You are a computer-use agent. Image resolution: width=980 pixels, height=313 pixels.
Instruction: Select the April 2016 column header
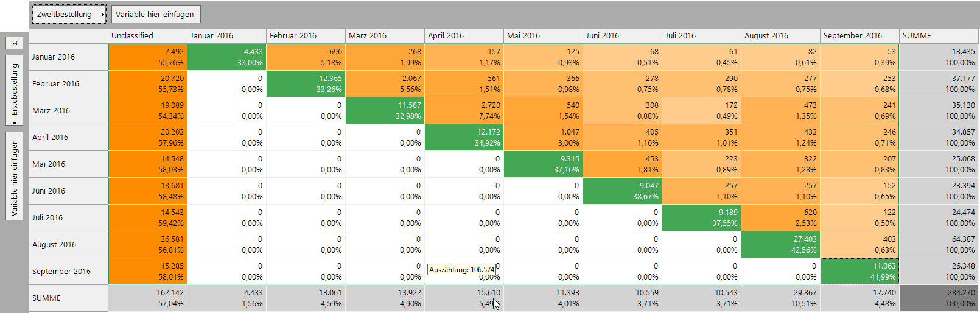[x=464, y=35]
